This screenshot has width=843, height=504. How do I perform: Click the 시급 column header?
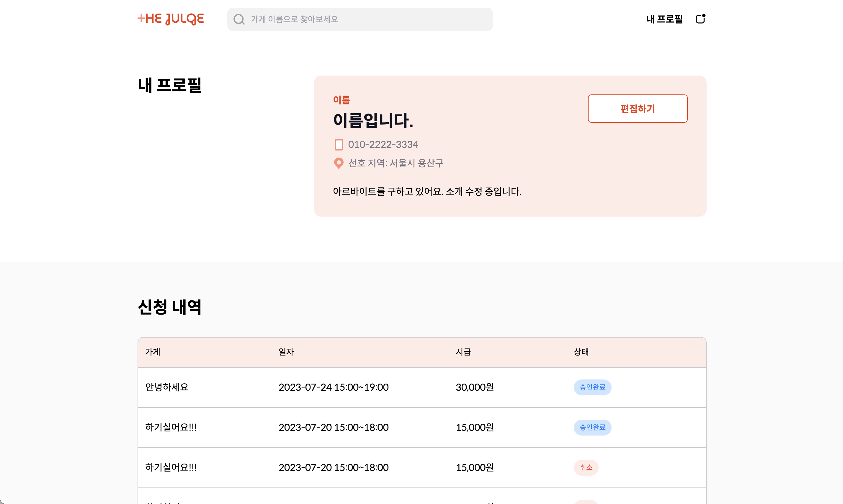[x=463, y=352]
